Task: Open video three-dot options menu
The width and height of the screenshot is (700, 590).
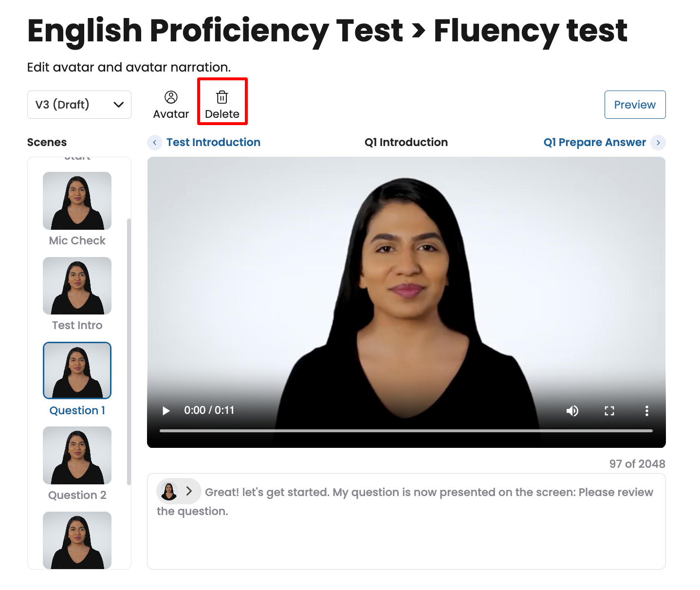Action: pos(647,411)
